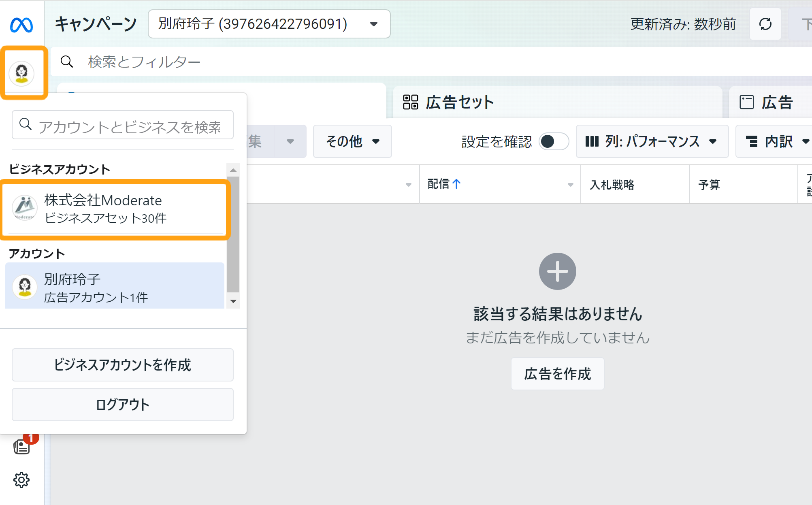Click the 別府玲子 avatar in account list
The image size is (812, 505).
click(25, 287)
